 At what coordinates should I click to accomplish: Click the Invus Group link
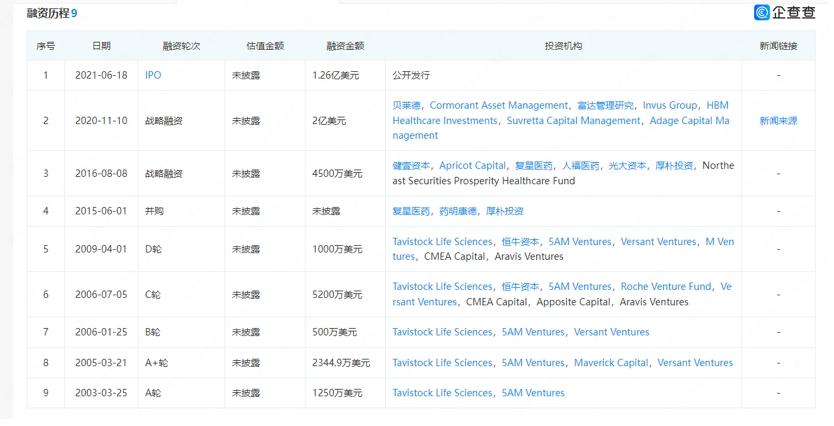(x=669, y=105)
